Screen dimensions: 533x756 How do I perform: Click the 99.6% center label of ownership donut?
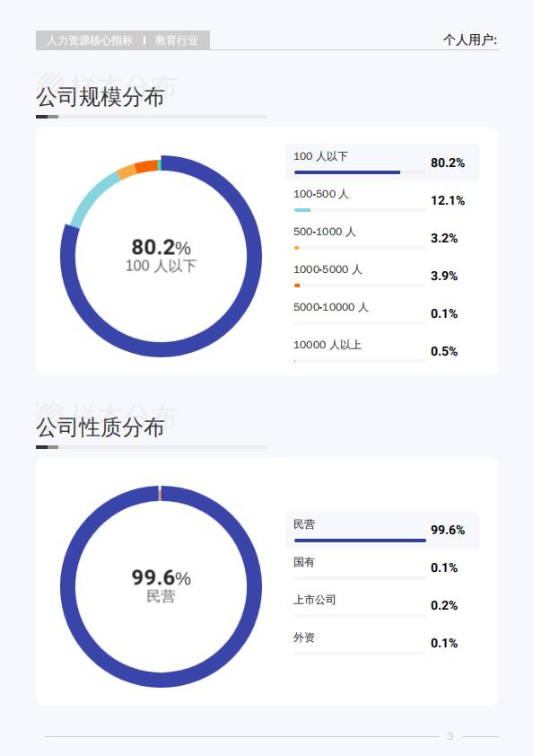point(161,578)
